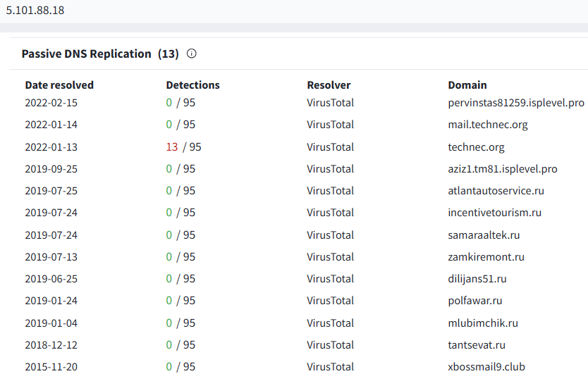Viewport: 588px width, 381px height.
Task: Select date 2019-01-04
Action: click(x=51, y=323)
